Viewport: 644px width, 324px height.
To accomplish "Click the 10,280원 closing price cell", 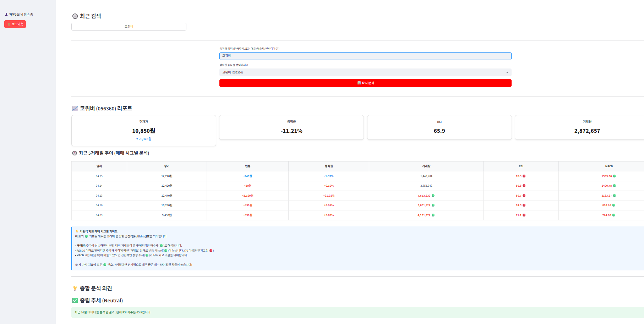I will 167,205.
